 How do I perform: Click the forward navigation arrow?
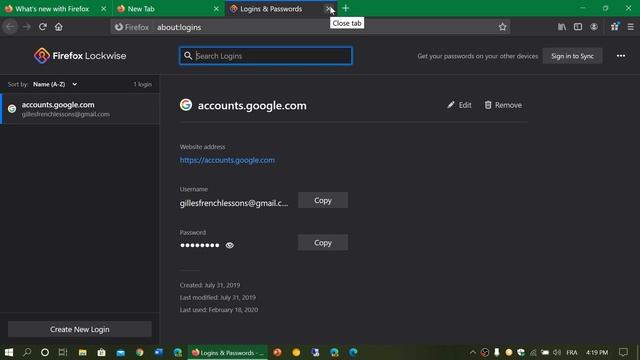pos(27,27)
